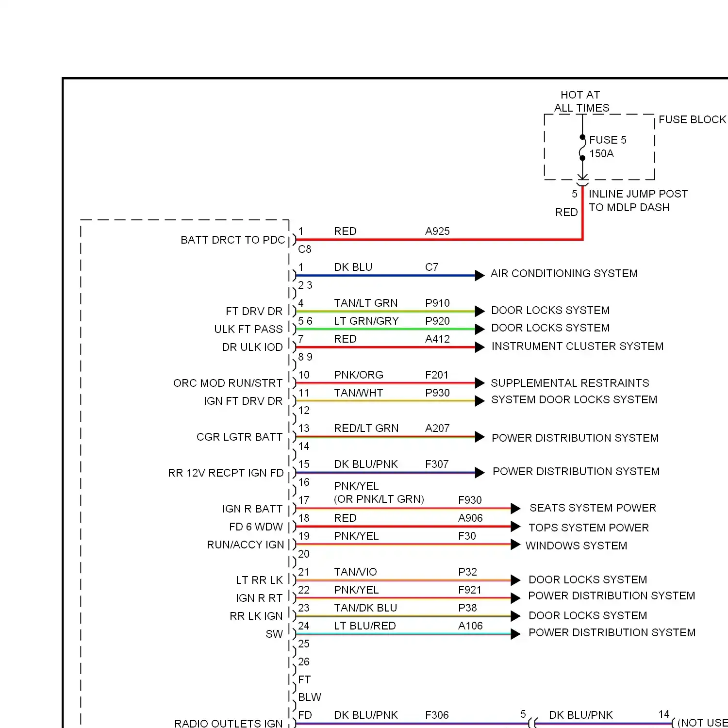Click the ORC MOD RUN/STRT label
The width and height of the screenshot is (728, 728).
(x=228, y=383)
